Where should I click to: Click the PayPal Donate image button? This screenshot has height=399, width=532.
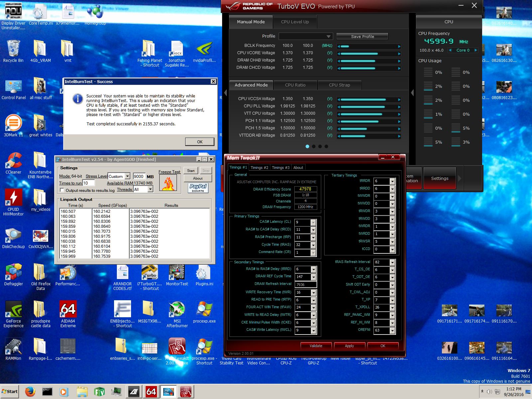(198, 188)
